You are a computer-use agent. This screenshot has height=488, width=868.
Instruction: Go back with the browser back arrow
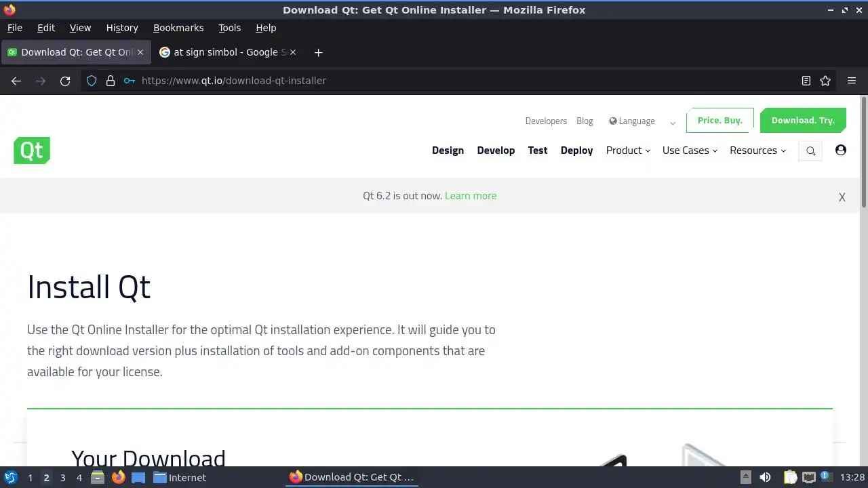(16, 81)
